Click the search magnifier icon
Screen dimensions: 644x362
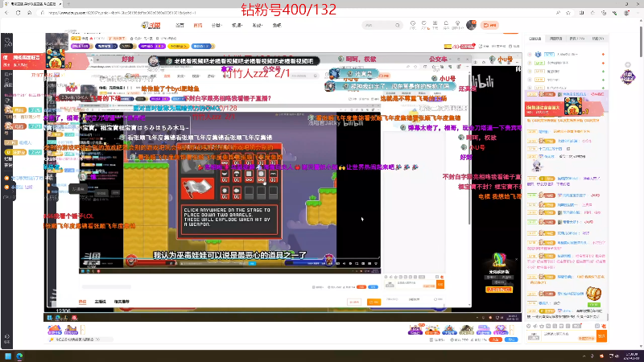398,26
